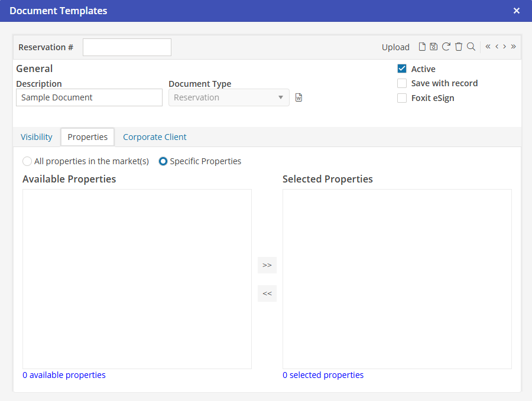The height and width of the screenshot is (401, 532).
Task: Jump to last record with double-right arrow
Action: (513, 47)
